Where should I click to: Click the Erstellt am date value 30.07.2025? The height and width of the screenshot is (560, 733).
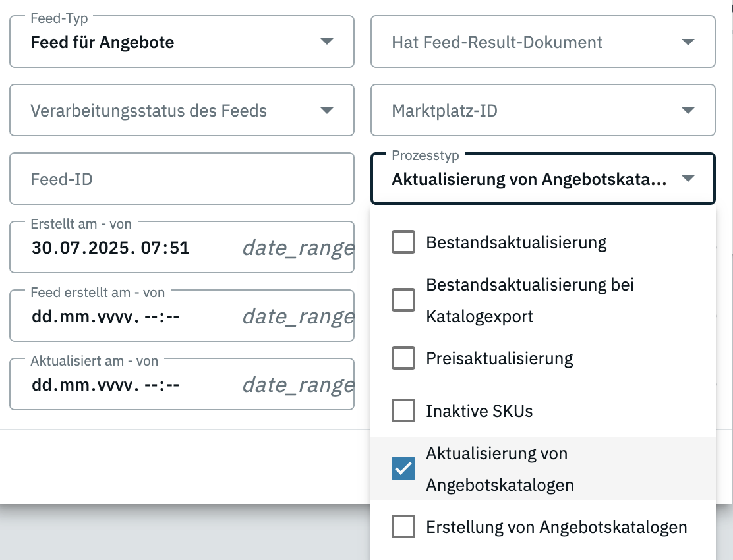[x=111, y=248]
